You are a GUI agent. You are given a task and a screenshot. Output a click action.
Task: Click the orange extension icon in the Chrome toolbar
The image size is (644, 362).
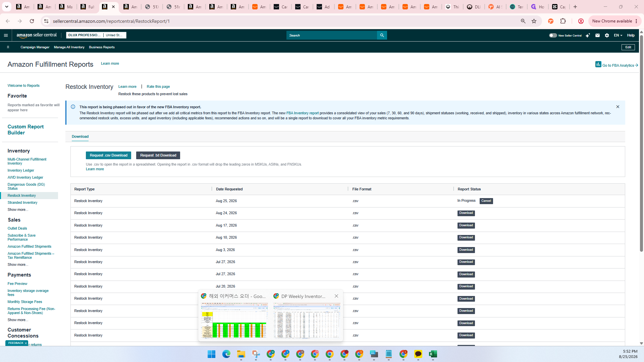(x=551, y=21)
